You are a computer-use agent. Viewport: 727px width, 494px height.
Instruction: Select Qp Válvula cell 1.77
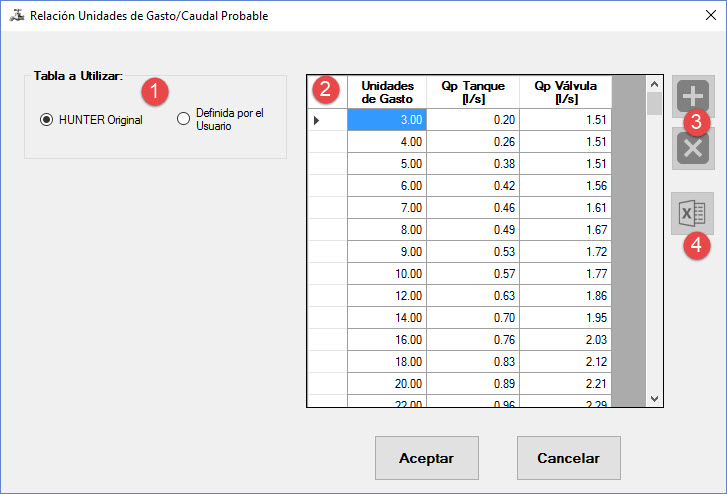566,274
